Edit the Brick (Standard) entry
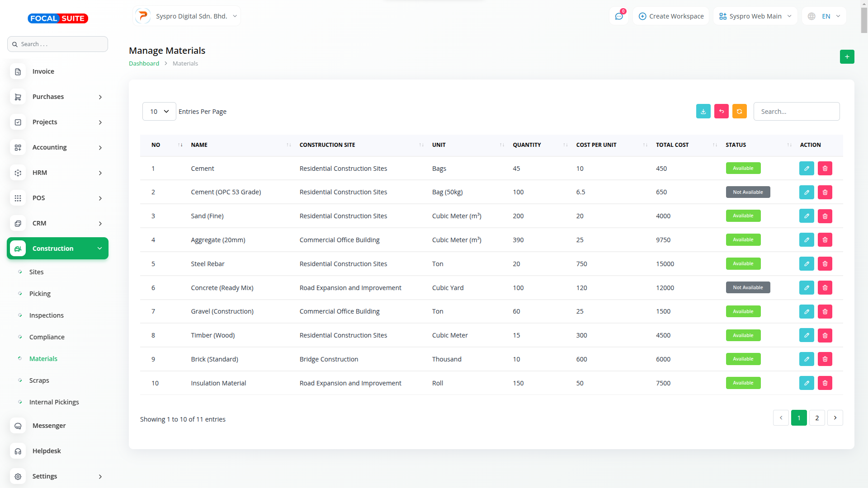This screenshot has width=868, height=488. tap(806, 359)
